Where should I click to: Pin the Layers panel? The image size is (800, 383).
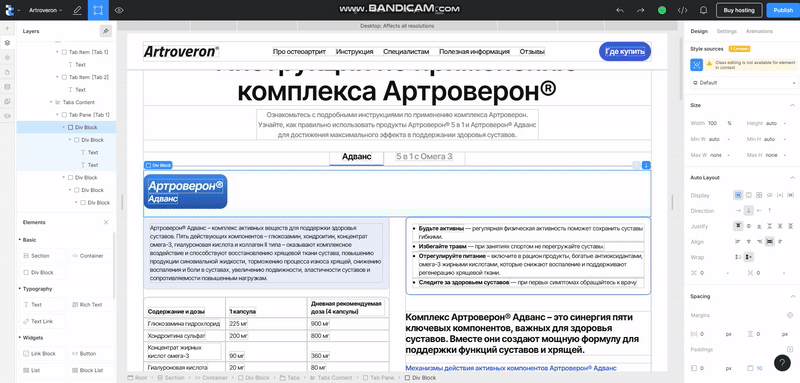pos(105,31)
